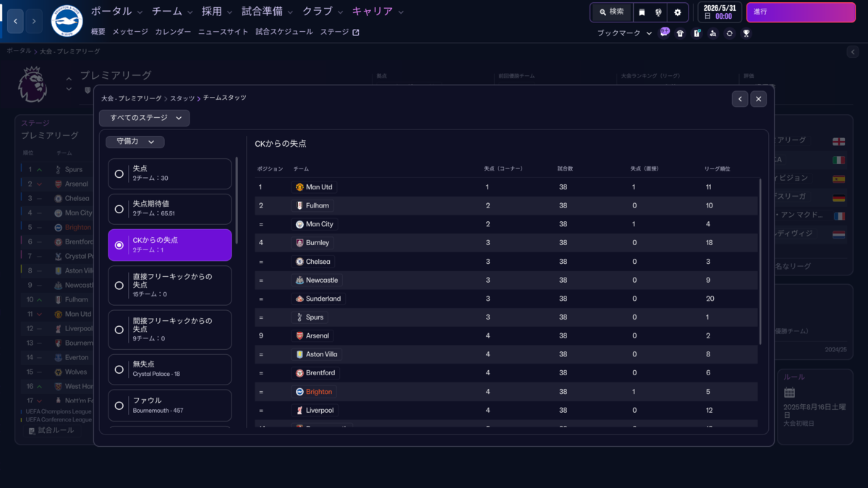Open the scouting shortcut icon
868x488 pixels.
point(713,33)
